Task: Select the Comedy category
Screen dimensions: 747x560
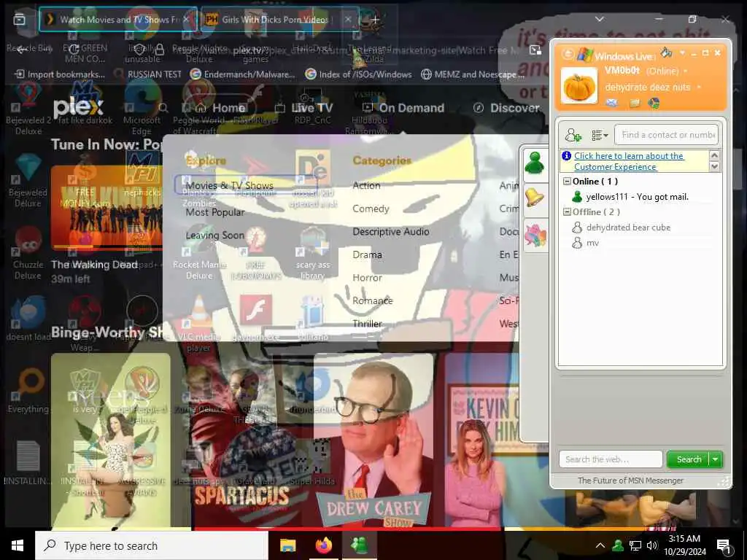Action: click(371, 209)
